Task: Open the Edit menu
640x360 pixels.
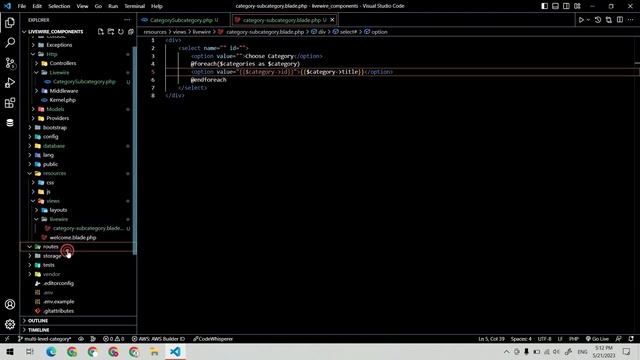Action: 37,6
